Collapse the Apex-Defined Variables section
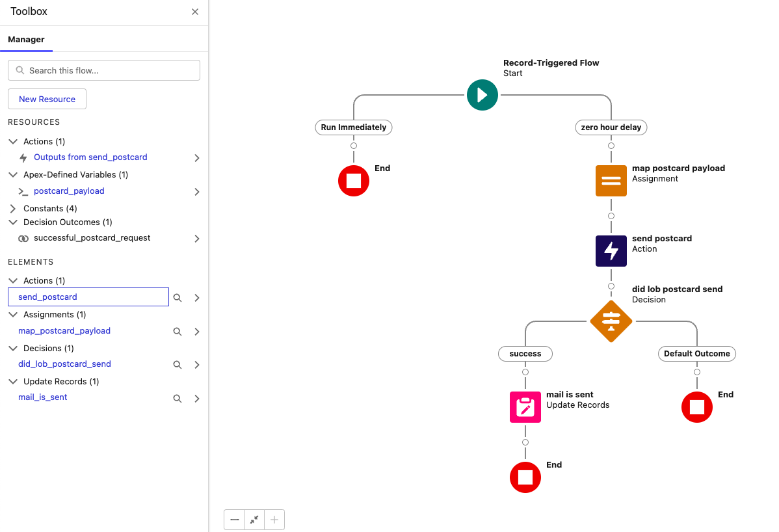This screenshot has height=532, width=779. tap(13, 175)
